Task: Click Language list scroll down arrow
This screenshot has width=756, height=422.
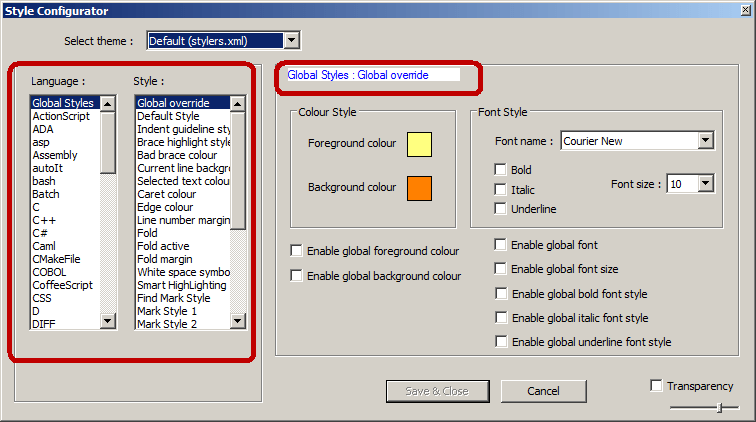Action: coord(108,321)
